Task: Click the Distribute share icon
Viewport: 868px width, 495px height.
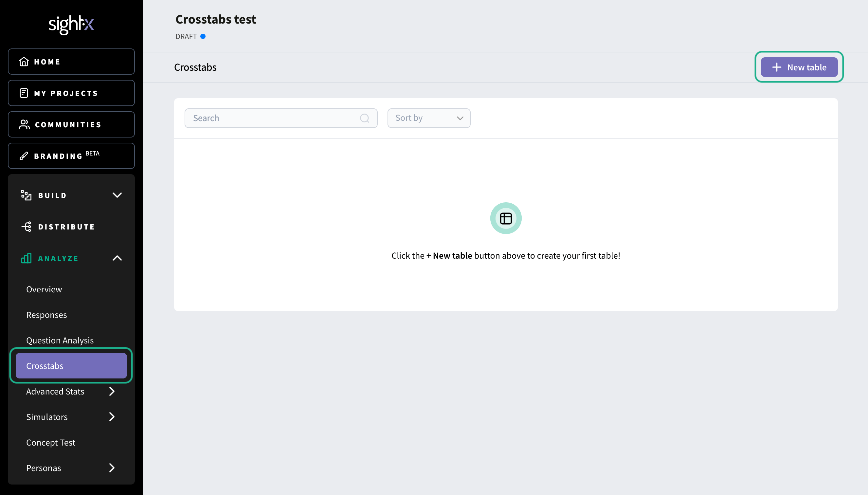Action: tap(26, 227)
